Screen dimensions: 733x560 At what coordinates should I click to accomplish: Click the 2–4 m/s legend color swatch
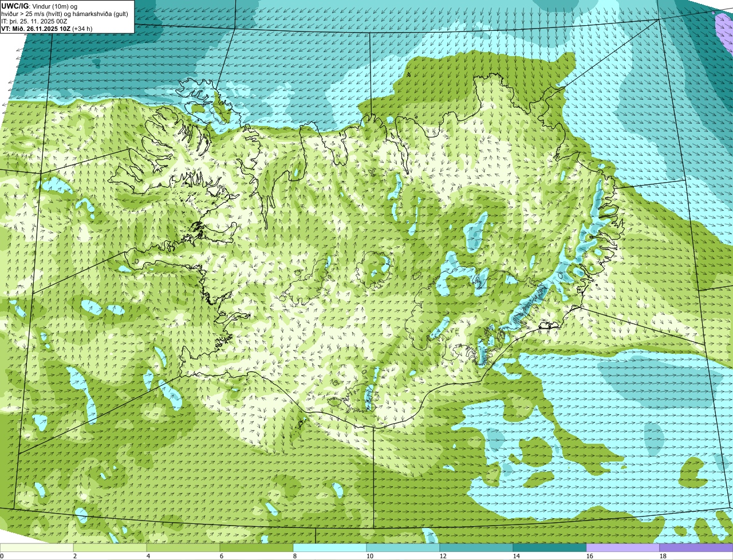click(111, 548)
